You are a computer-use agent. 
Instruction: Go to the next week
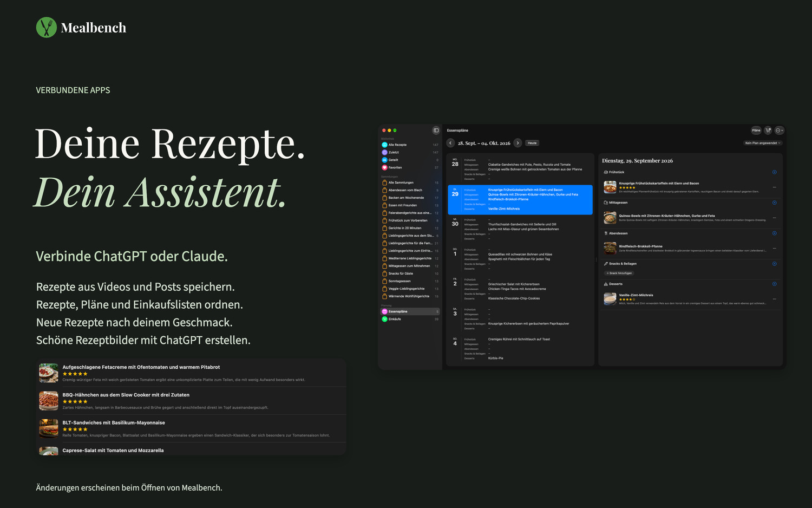(x=518, y=143)
